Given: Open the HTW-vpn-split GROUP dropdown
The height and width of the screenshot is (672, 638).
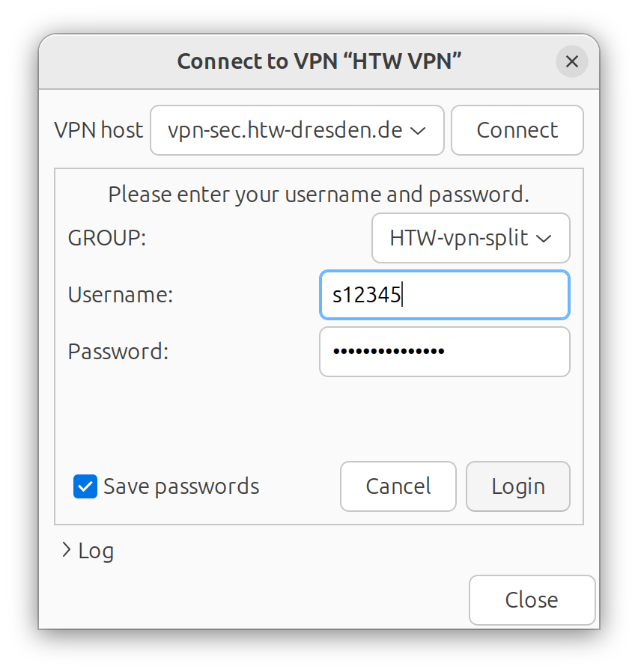Looking at the screenshot, I should (470, 239).
